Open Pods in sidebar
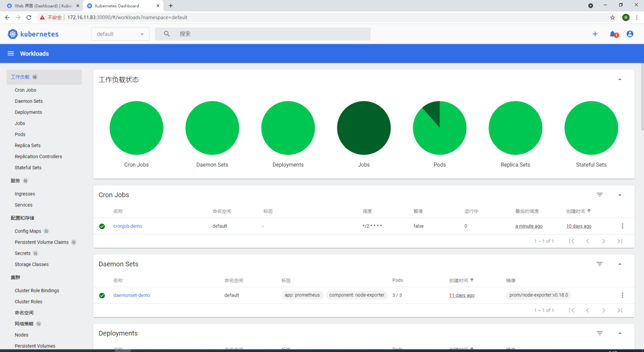 [20, 134]
